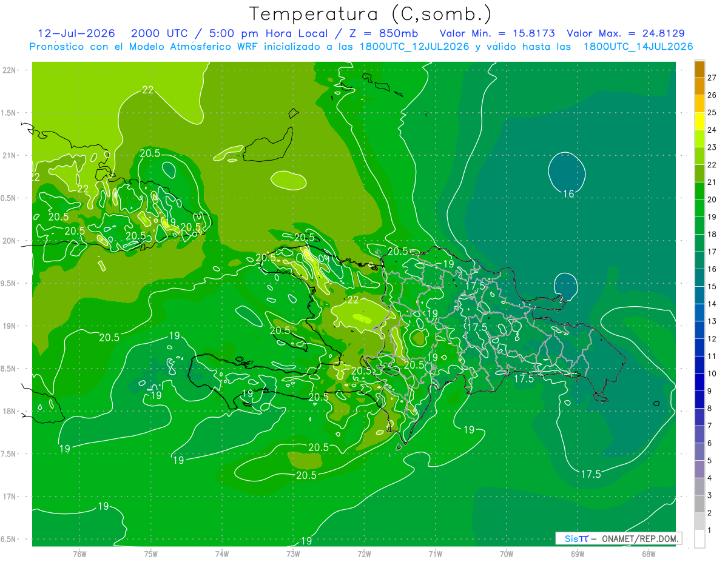
Task: Click the "7.5N" latitude axis label
Action: click(8, 453)
